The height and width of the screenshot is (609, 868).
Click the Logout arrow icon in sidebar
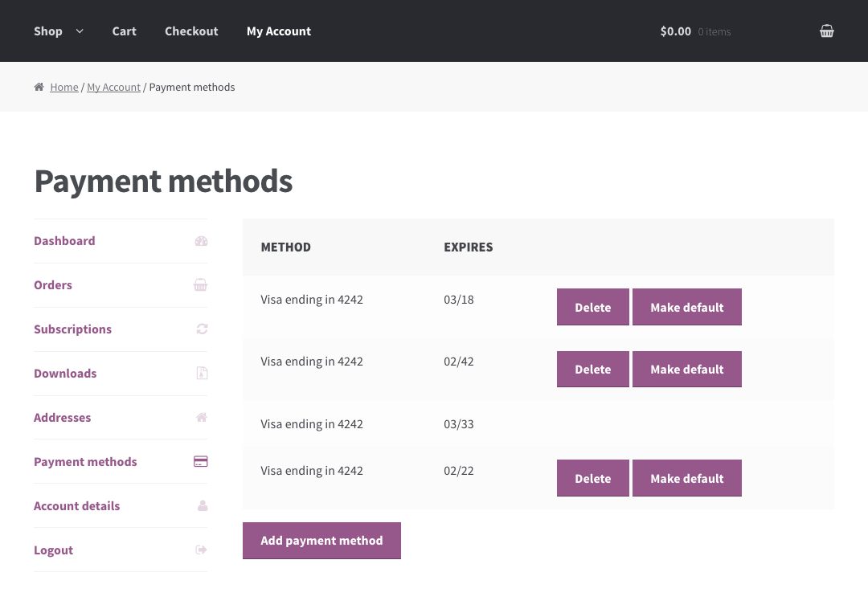coord(201,550)
